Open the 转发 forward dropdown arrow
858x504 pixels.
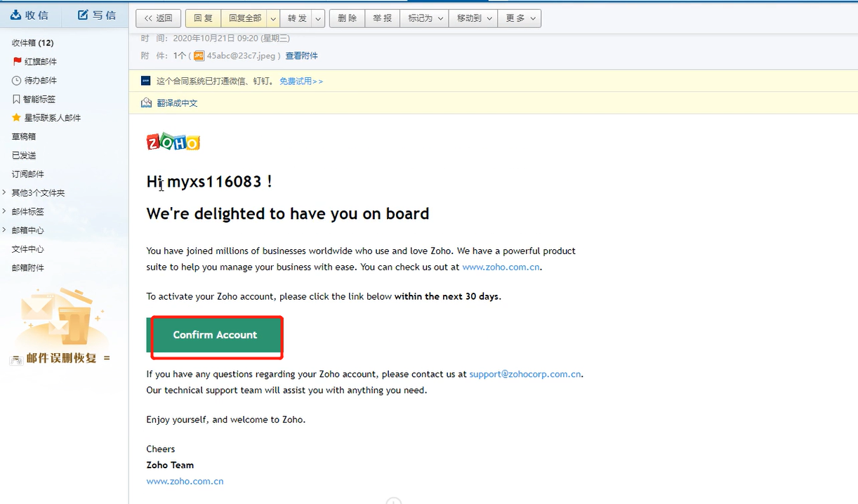318,19
